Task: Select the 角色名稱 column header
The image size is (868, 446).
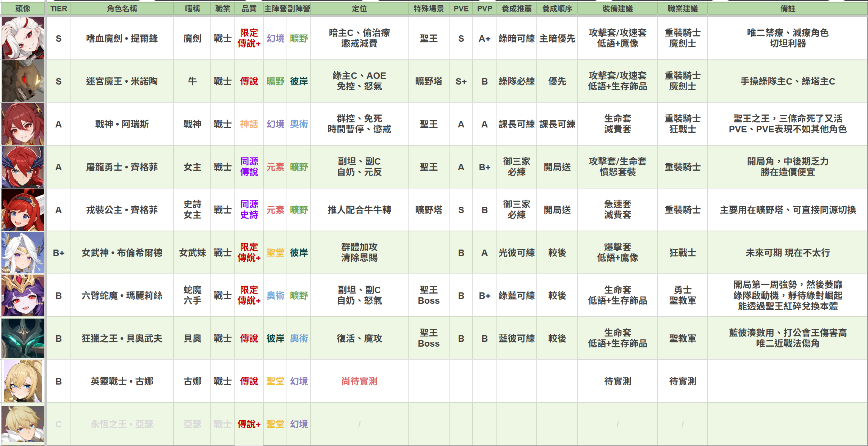Action: (x=122, y=8)
